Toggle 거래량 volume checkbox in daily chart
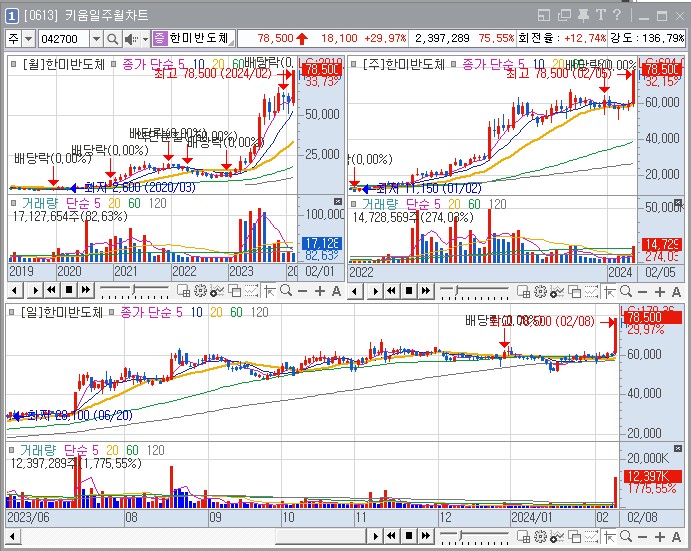691x551 pixels. pos(11,450)
